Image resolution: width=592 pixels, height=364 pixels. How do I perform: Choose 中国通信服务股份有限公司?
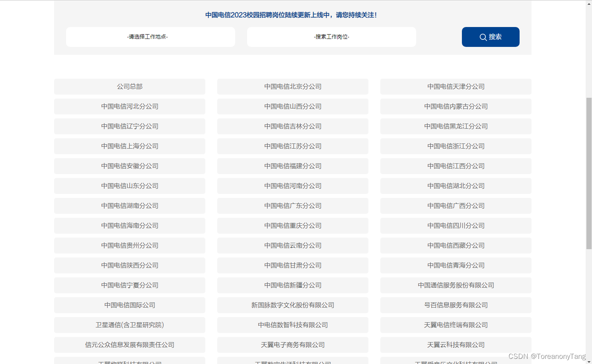click(x=456, y=285)
